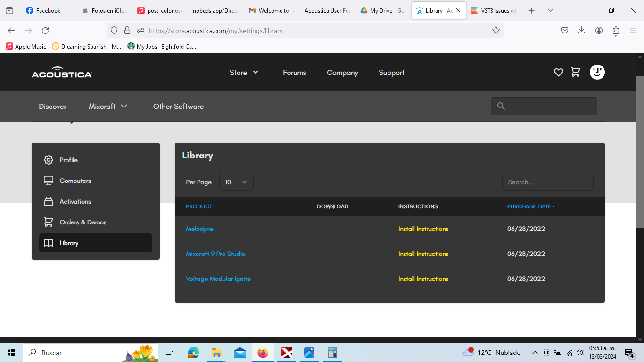The width and height of the screenshot is (644, 362).
Task: Open Install Instructions for Melodyne
Action: pyautogui.click(x=423, y=229)
